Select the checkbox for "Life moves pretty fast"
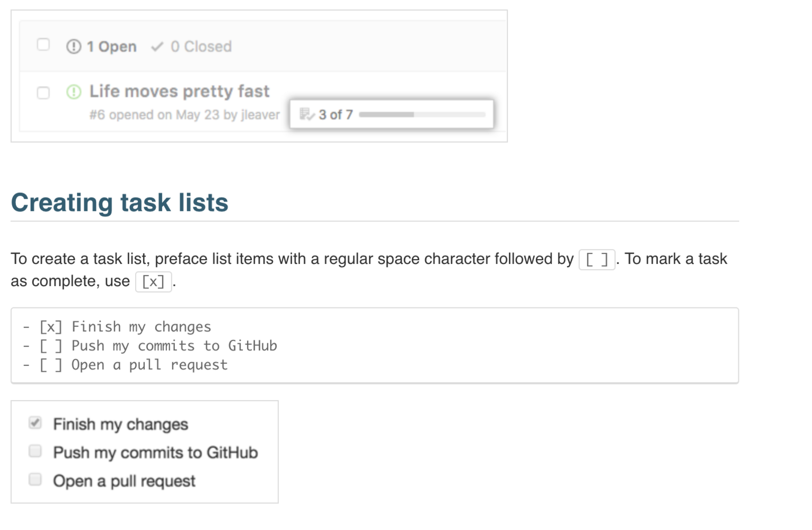Screen dimensions: 812x530 (43, 93)
